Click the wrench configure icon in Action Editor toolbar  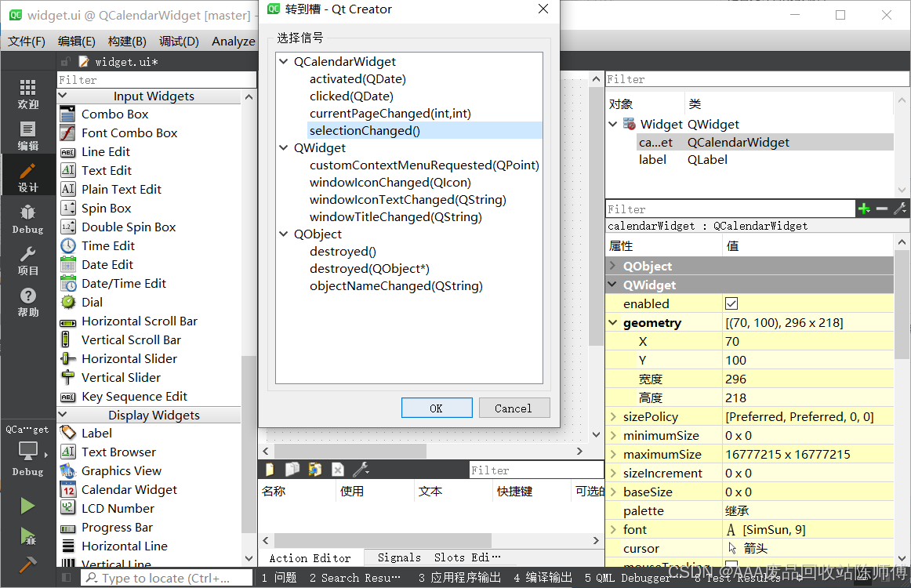pos(359,469)
